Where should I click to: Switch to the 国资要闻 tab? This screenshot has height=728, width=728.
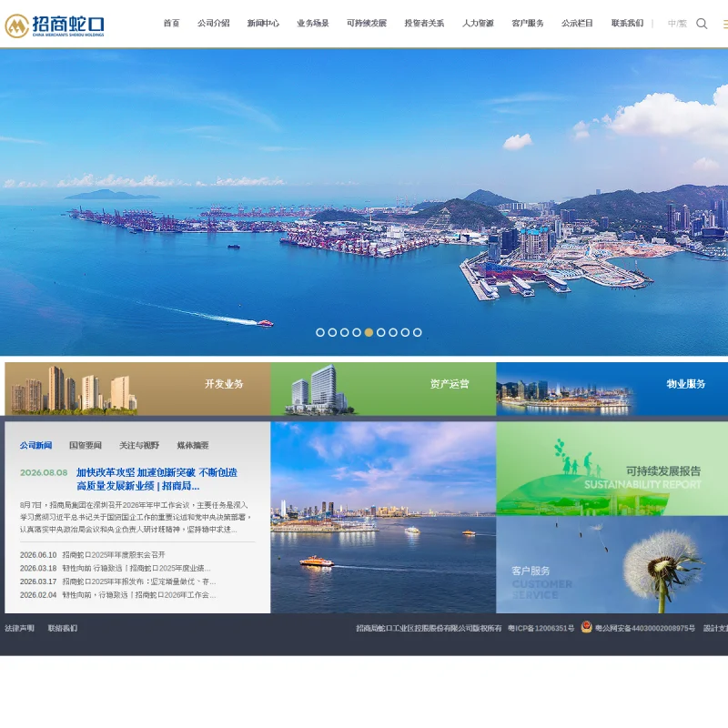click(86, 445)
